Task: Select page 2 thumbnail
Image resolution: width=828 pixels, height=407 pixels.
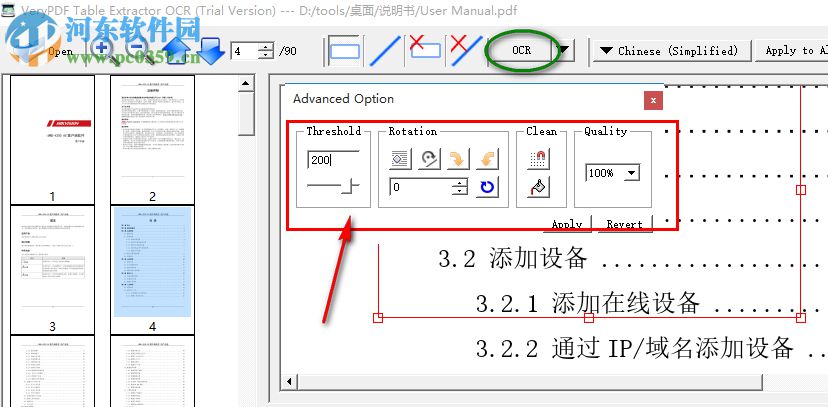Action: [153, 139]
